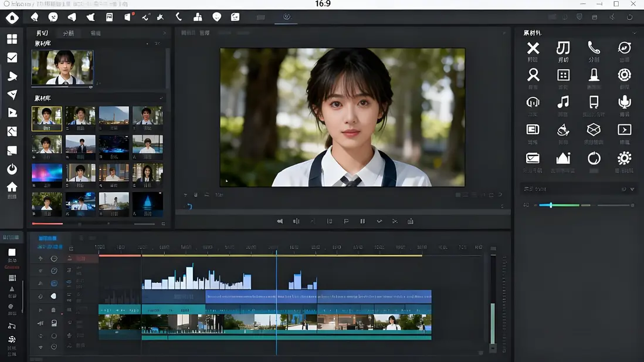Expand the media library tabs with right arrow
Viewport: 644px width, 362px height.
164,33
